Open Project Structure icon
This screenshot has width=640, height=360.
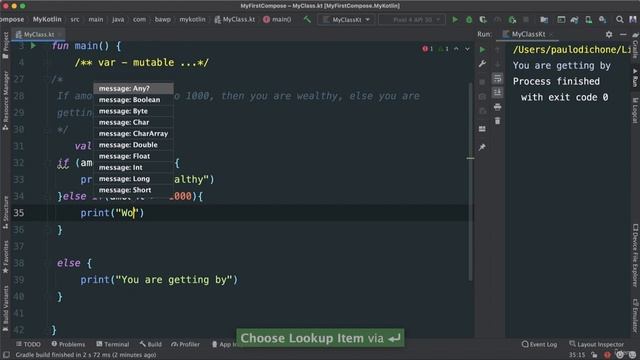point(544,19)
